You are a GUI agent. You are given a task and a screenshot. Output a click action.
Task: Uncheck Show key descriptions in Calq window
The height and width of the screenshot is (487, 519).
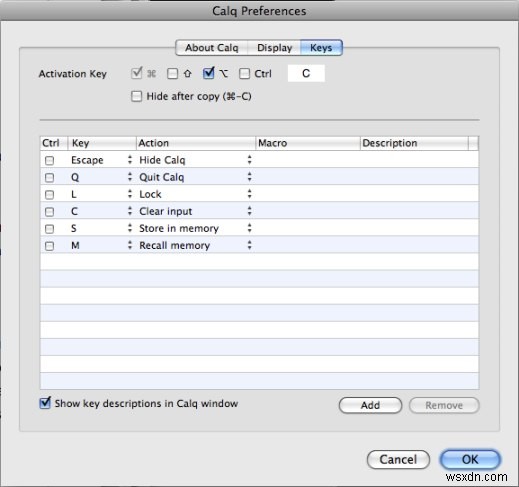coord(45,403)
